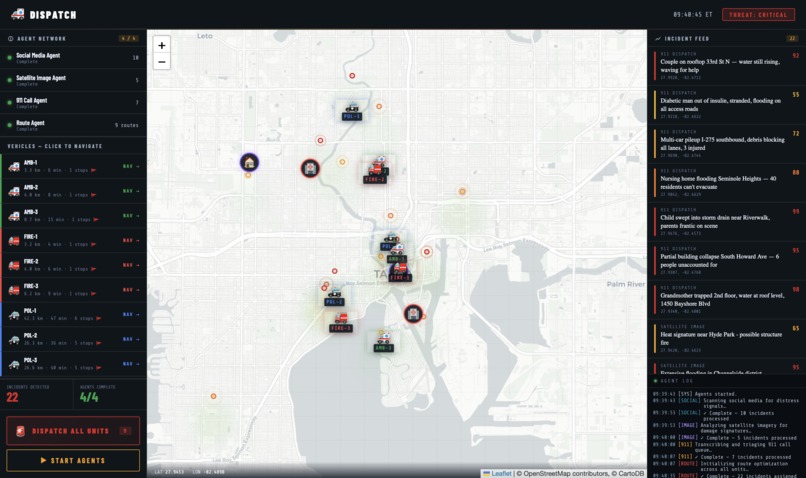The width and height of the screenshot is (806, 478).
Task: Click the AMB-1 ambulance icon in vehicle list
Action: point(14,166)
